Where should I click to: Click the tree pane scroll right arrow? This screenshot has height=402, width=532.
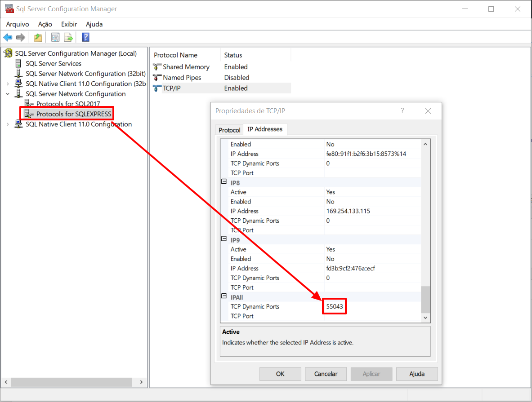pyautogui.click(x=142, y=382)
